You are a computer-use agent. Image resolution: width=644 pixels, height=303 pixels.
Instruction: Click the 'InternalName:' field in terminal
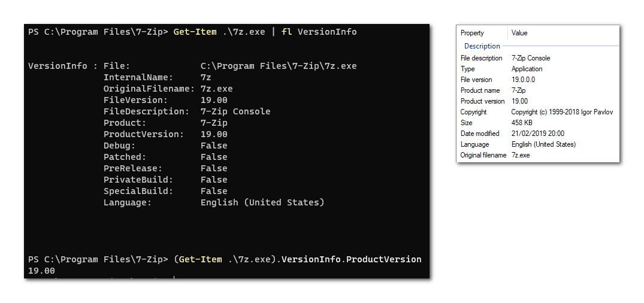[x=138, y=77]
